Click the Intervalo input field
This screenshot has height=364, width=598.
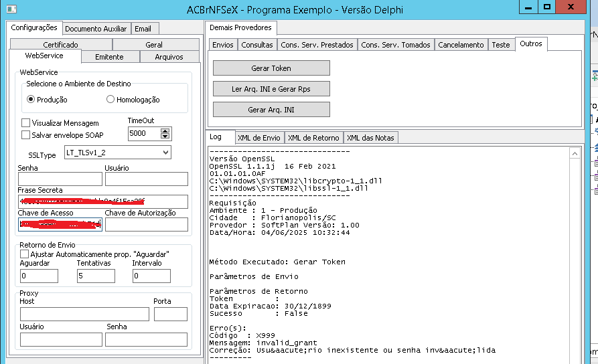tap(151, 276)
